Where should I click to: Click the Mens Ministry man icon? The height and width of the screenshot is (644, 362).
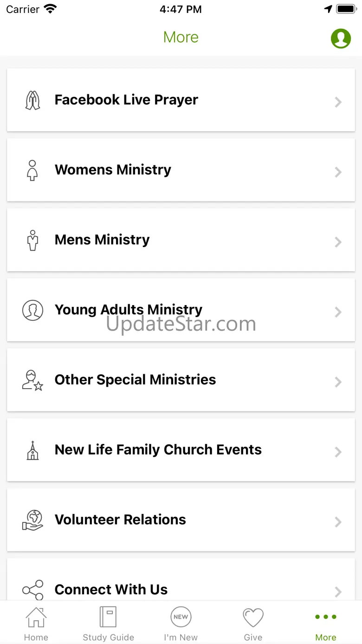tap(32, 240)
